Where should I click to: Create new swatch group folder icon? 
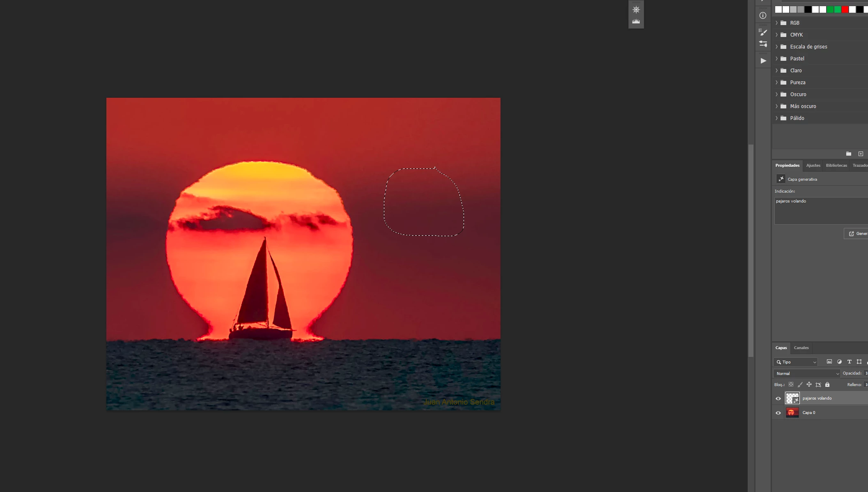coord(849,154)
